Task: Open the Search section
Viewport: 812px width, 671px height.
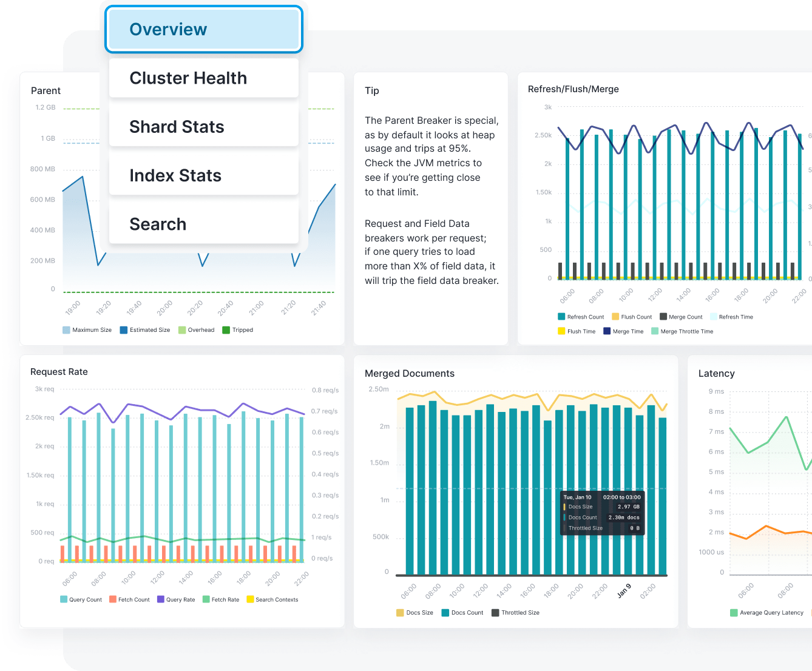Action: pos(203,223)
